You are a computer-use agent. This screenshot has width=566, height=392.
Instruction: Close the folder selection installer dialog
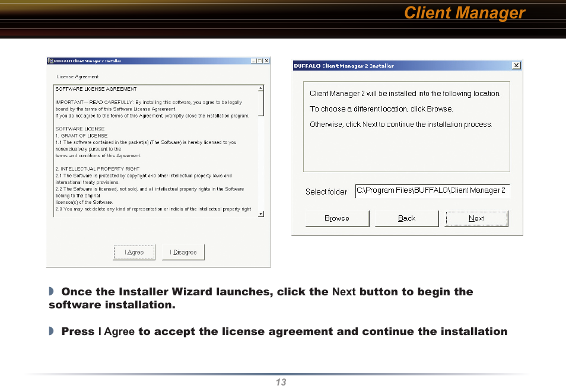tap(516, 65)
